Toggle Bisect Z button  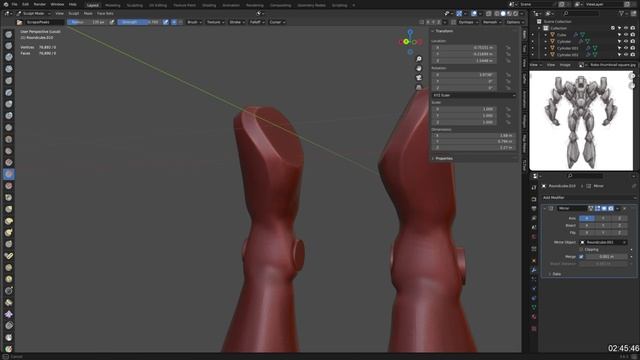[x=619, y=225]
